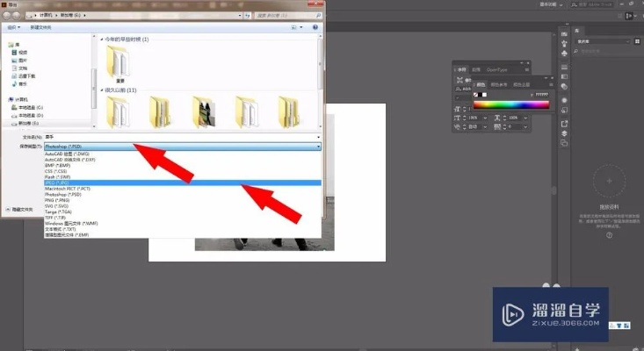Switch the library panel to grid view
The height and width of the screenshot is (351, 644).
637,41
